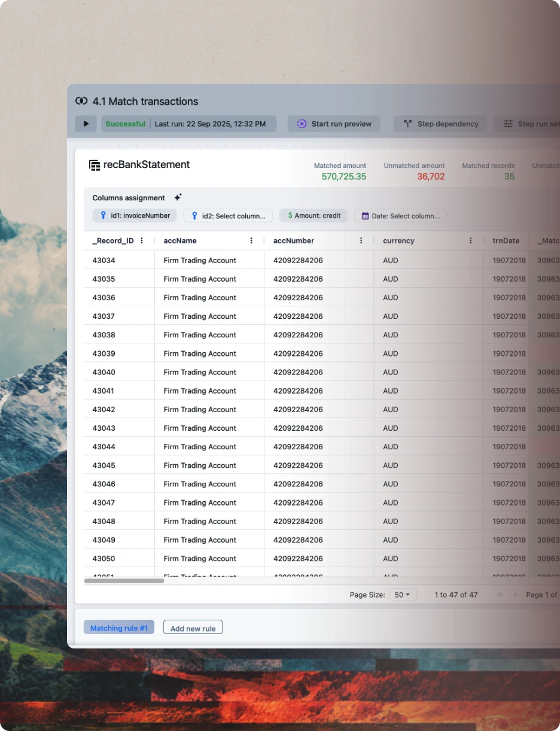Switch to Matching rule #1 tab
The image size is (560, 731).
[119, 628]
